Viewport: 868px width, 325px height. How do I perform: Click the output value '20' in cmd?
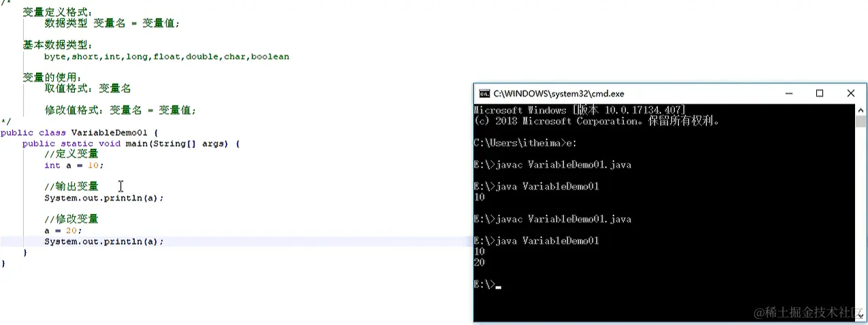(479, 262)
